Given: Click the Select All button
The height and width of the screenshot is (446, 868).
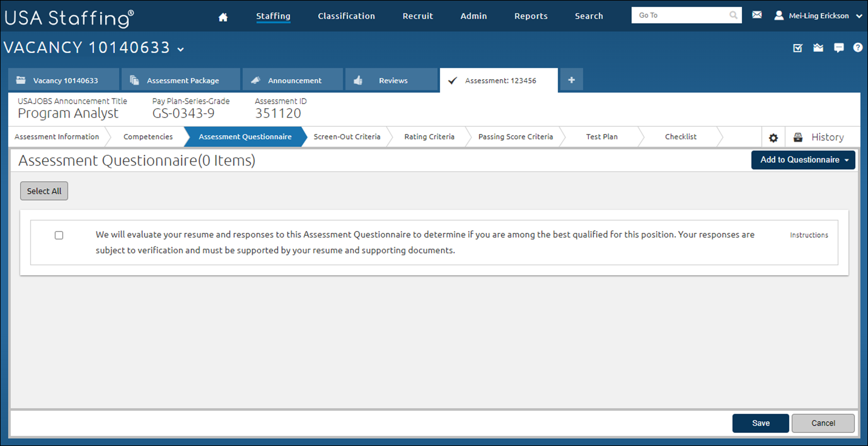Looking at the screenshot, I should pos(44,191).
